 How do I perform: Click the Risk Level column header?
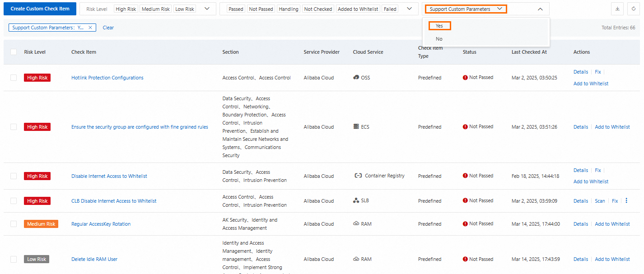(x=35, y=52)
